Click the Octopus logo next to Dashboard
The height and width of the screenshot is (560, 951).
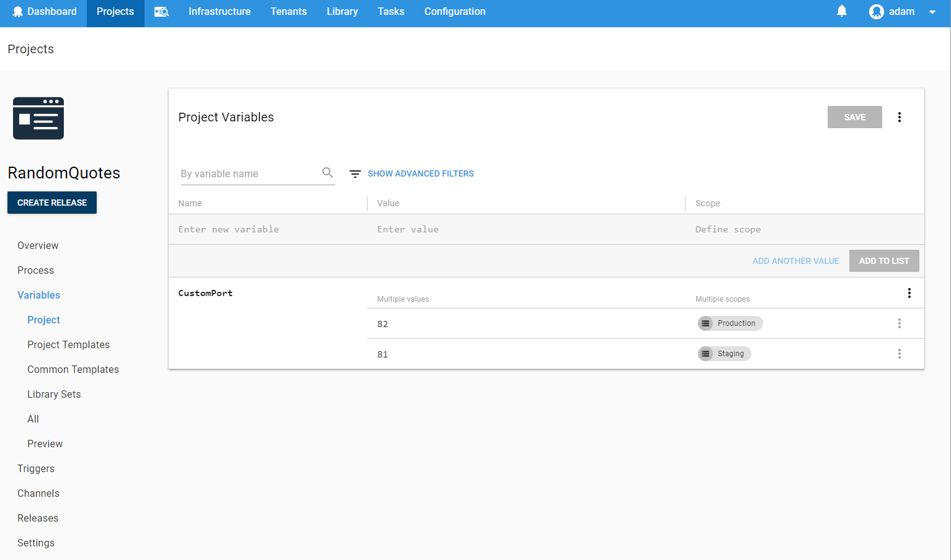click(x=17, y=11)
